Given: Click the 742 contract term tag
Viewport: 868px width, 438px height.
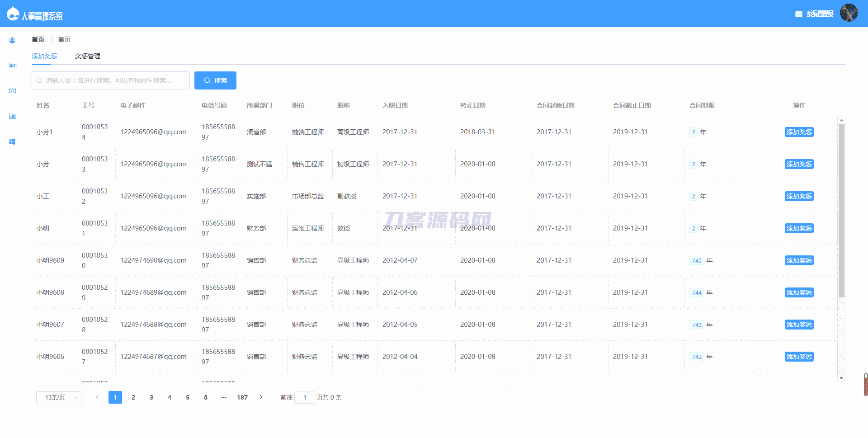Looking at the screenshot, I should coord(697,357).
